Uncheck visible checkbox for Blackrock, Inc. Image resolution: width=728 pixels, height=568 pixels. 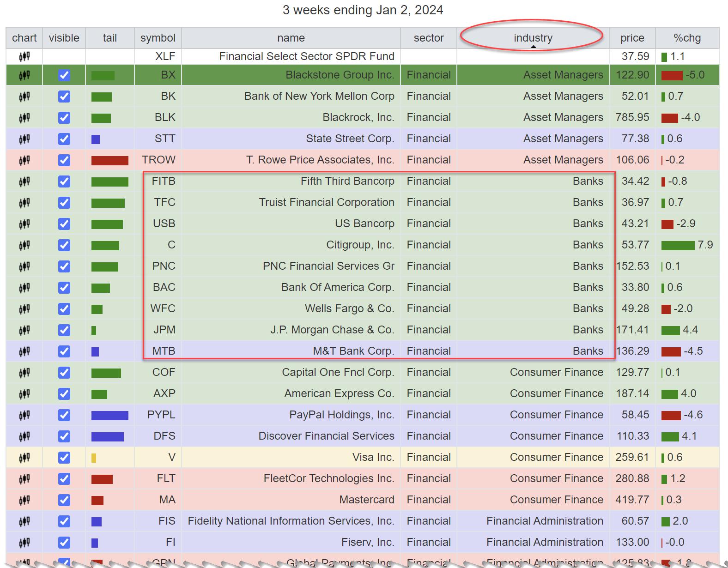click(x=64, y=118)
